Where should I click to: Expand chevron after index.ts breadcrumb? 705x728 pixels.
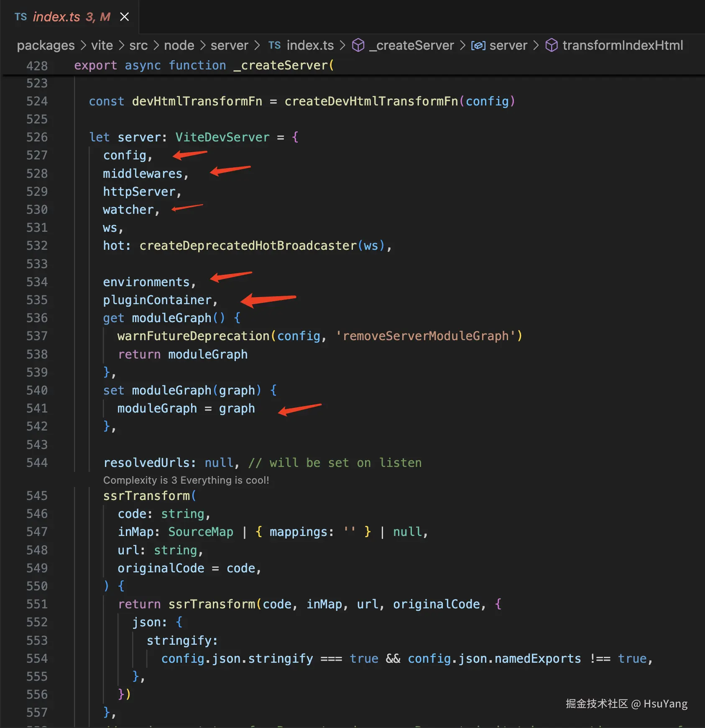(342, 45)
